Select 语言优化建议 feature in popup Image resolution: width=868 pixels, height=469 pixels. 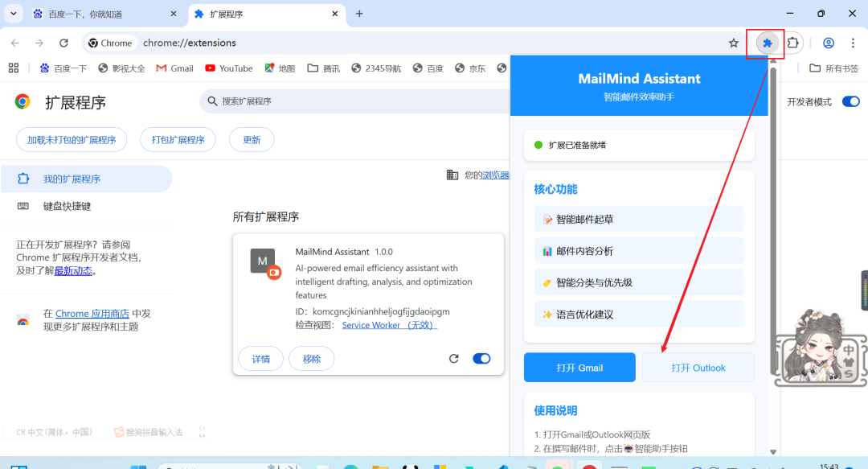639,315
